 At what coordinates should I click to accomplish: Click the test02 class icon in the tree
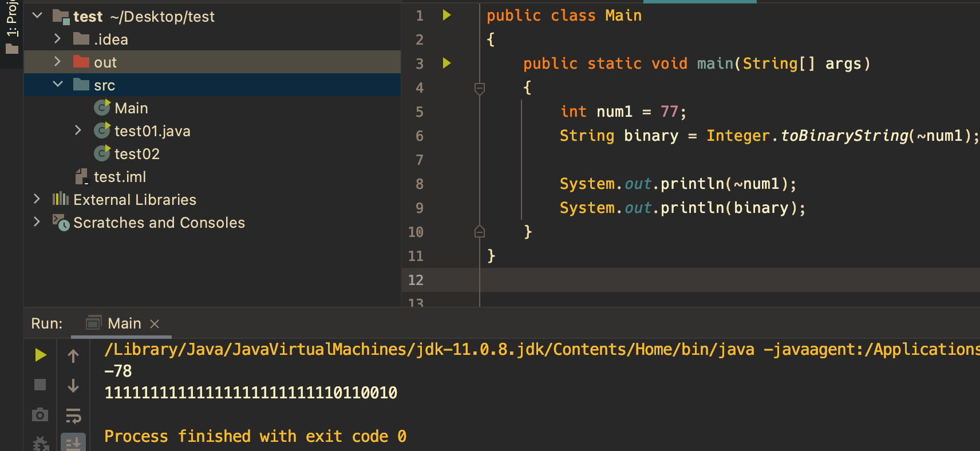(102, 153)
